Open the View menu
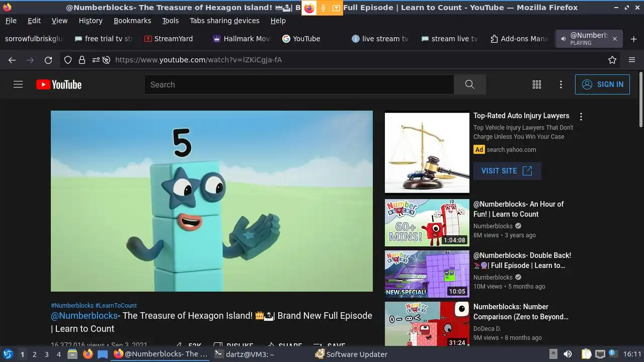This screenshot has height=362, width=644. 59,21
